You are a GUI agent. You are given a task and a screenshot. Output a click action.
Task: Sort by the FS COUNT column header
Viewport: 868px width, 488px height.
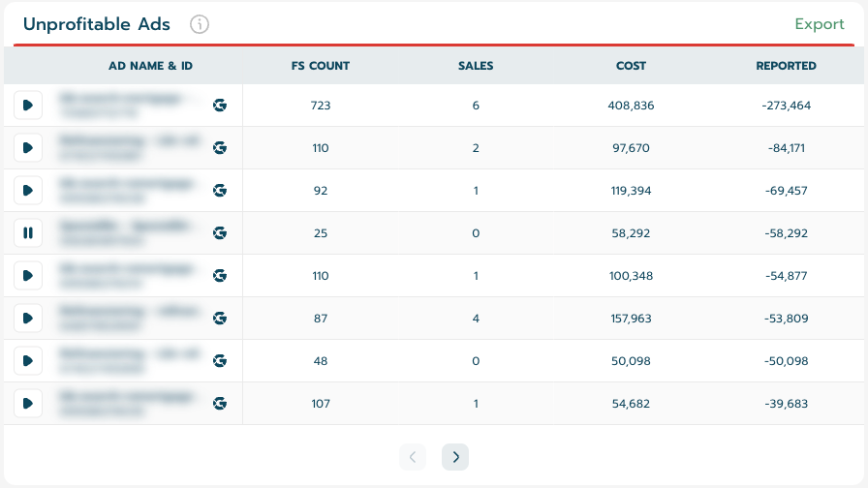click(x=321, y=67)
